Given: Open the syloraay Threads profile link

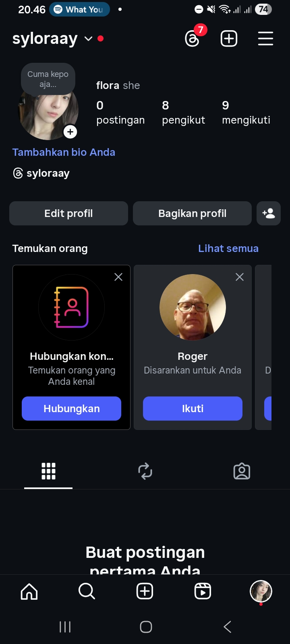Looking at the screenshot, I should 41,173.
